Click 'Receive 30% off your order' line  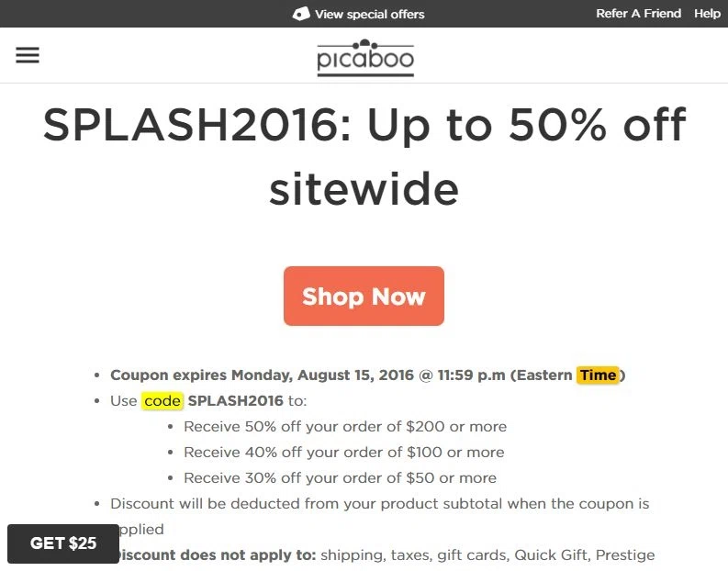tap(341, 478)
